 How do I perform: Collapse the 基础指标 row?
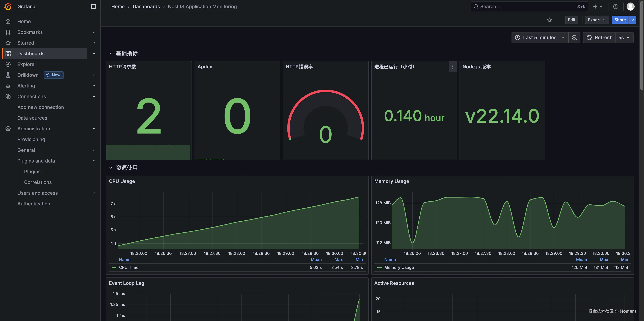pyautogui.click(x=111, y=53)
